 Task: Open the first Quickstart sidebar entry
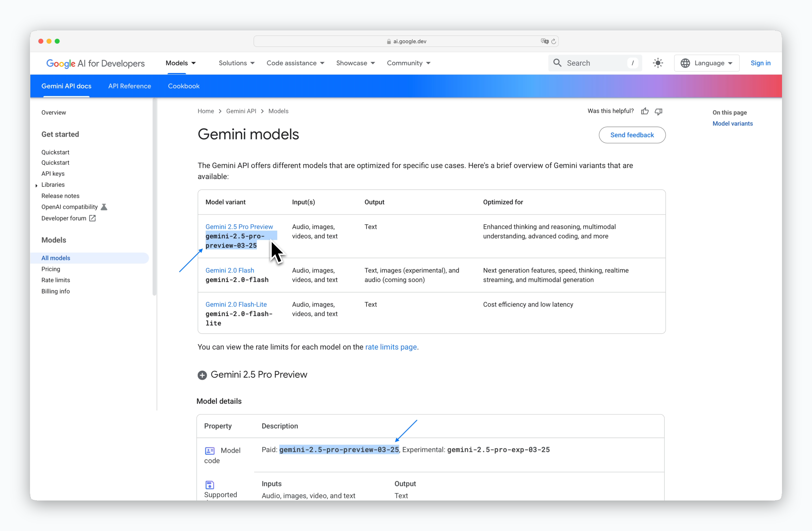55,152
